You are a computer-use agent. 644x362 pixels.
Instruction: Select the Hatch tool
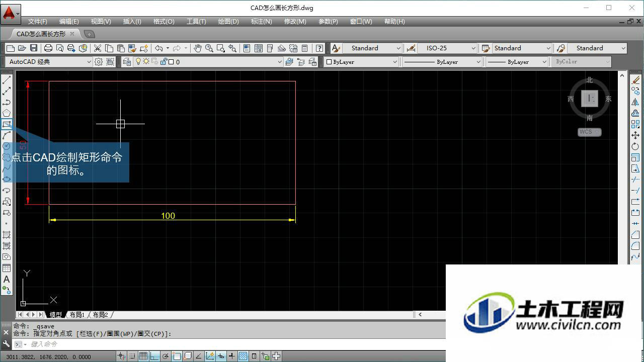(x=7, y=235)
